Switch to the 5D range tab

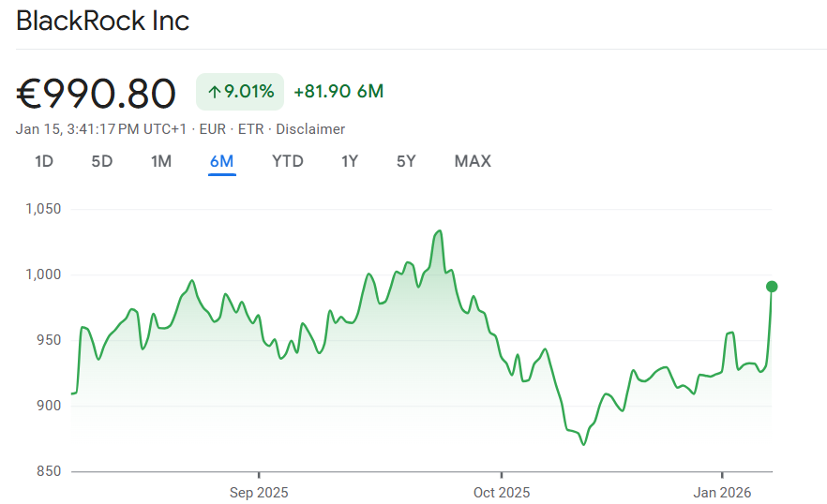[x=101, y=161]
